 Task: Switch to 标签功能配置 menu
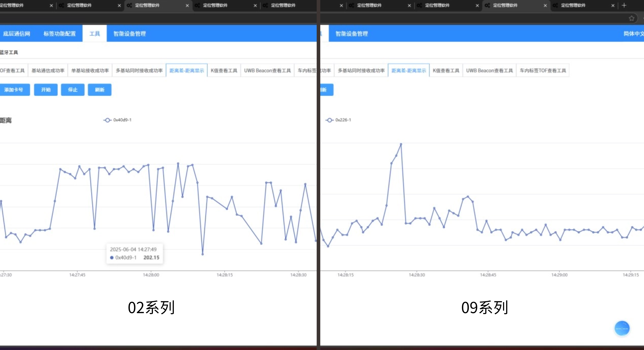60,33
